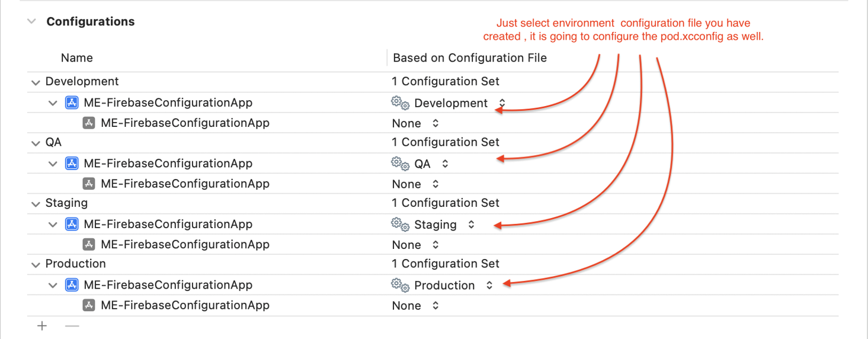Click gears icon beside QA config file
Viewport: 868px width, 339px height.
coord(401,164)
